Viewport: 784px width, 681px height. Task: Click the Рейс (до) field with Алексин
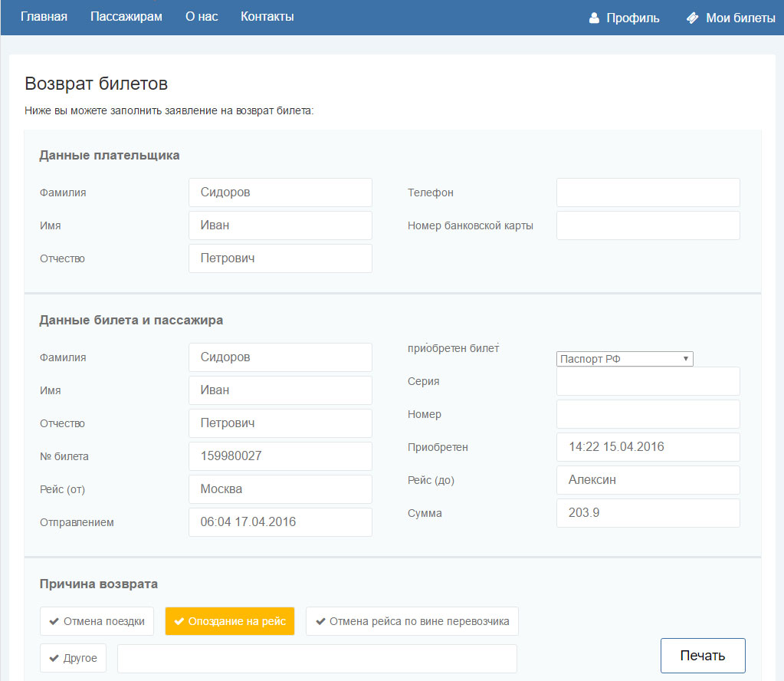[648, 480]
